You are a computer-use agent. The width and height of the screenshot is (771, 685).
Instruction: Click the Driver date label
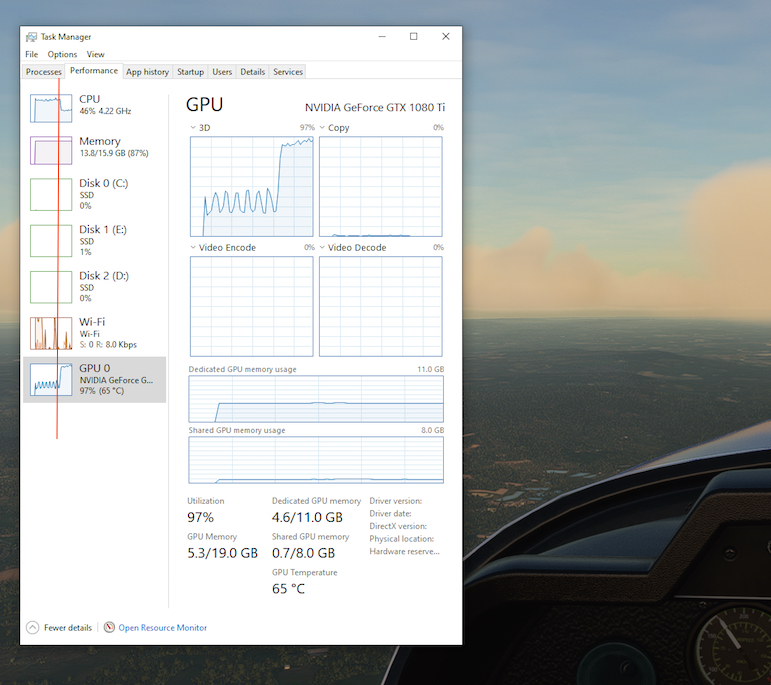click(x=390, y=513)
